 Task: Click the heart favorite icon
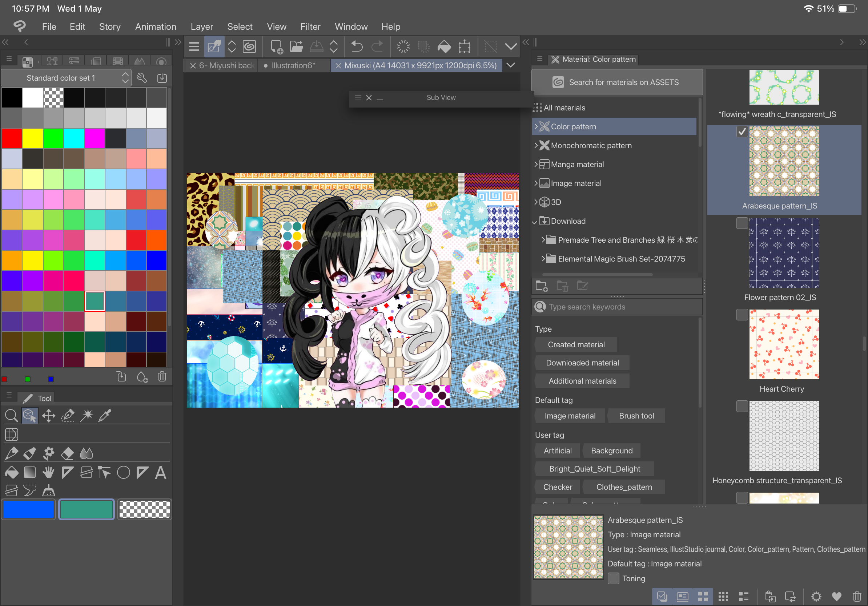[837, 596]
